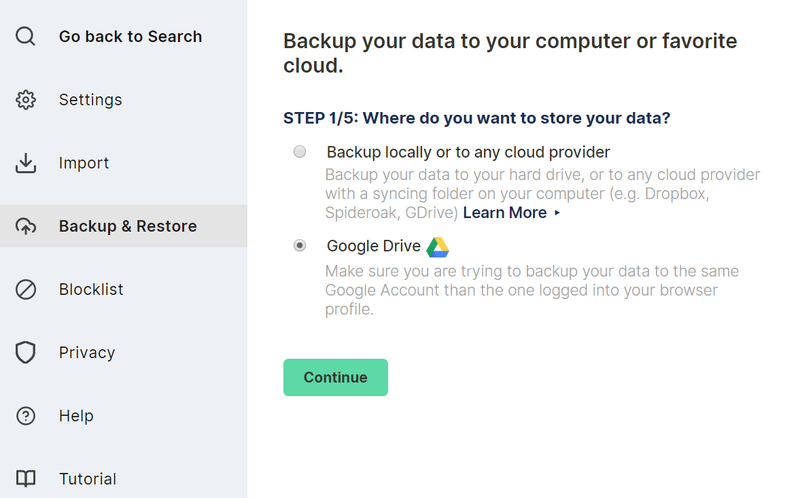Select the Backup locally radio button
Viewport: 800px width, 498px height.
pyautogui.click(x=300, y=152)
